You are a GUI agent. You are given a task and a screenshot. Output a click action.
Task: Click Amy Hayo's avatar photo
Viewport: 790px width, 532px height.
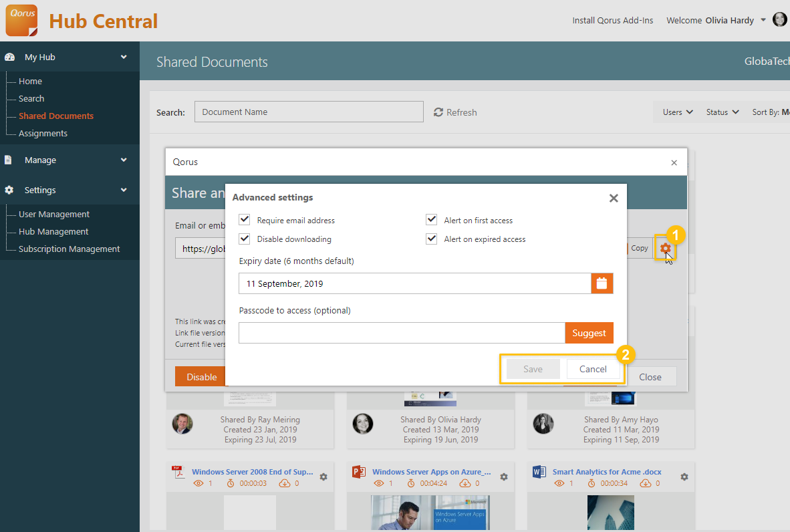click(543, 424)
